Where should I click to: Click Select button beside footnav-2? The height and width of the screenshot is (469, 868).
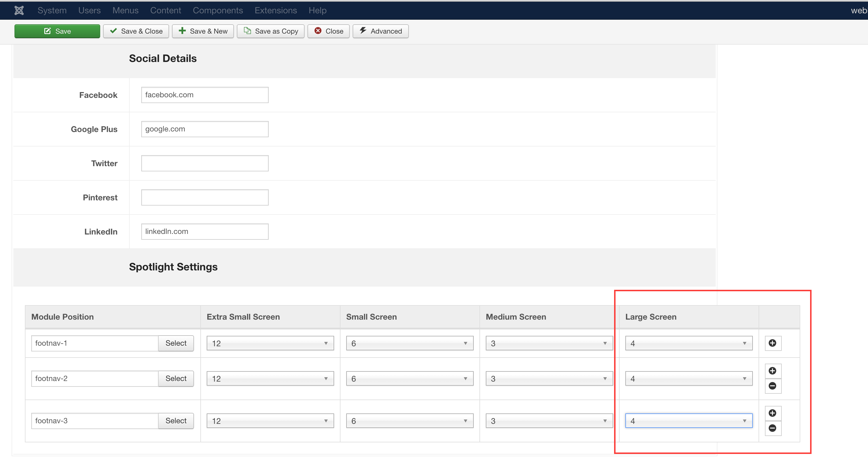click(x=175, y=378)
